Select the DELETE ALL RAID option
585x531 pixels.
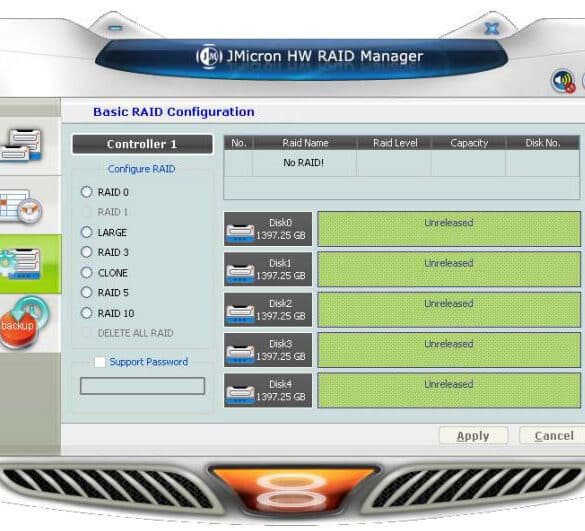[x=86, y=332]
